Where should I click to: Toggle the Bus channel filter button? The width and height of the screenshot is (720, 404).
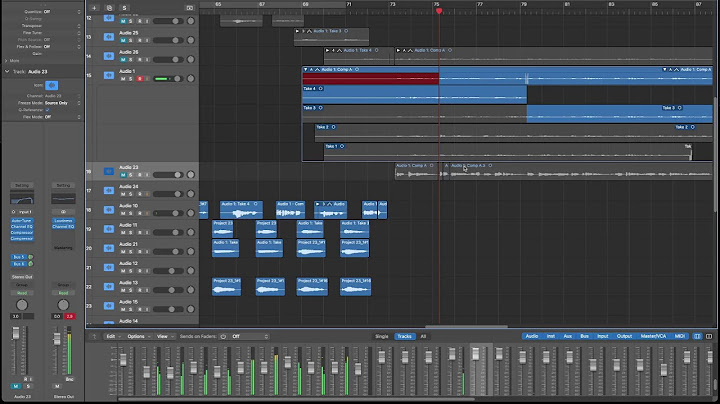coord(584,337)
